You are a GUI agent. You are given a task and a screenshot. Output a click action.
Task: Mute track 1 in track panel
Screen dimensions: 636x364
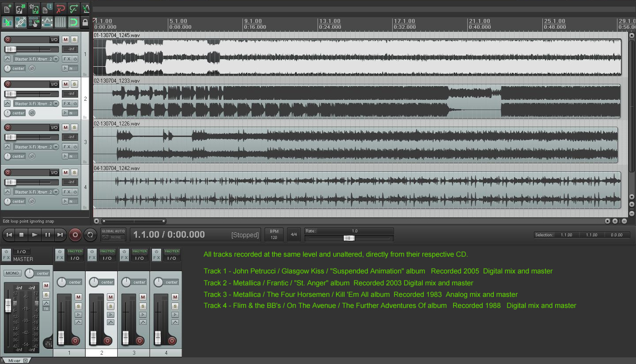[x=65, y=40]
